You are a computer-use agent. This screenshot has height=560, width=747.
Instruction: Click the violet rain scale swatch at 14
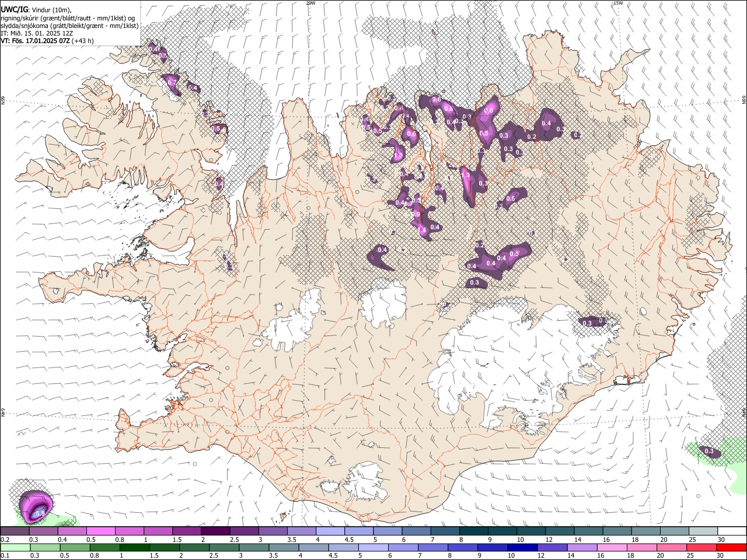(582, 547)
